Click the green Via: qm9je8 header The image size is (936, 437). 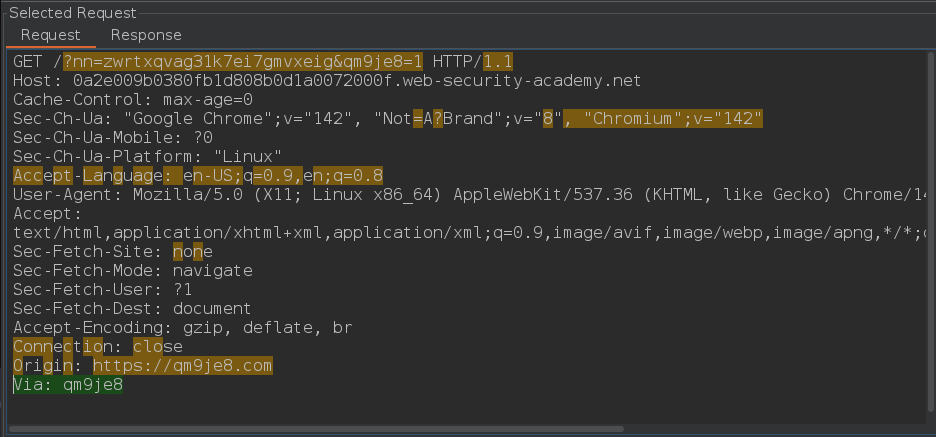pos(68,385)
